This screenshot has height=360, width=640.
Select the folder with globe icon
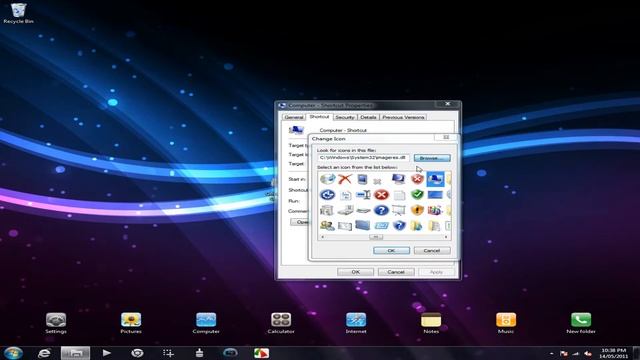point(417,225)
